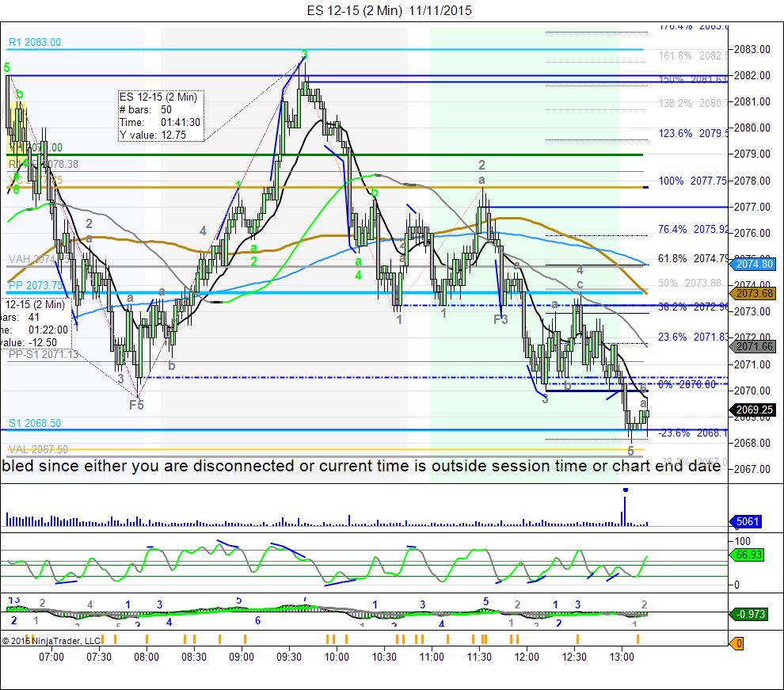This screenshot has width=784, height=690.
Task: Click the 09:30 time axis label
Action: pos(289,657)
